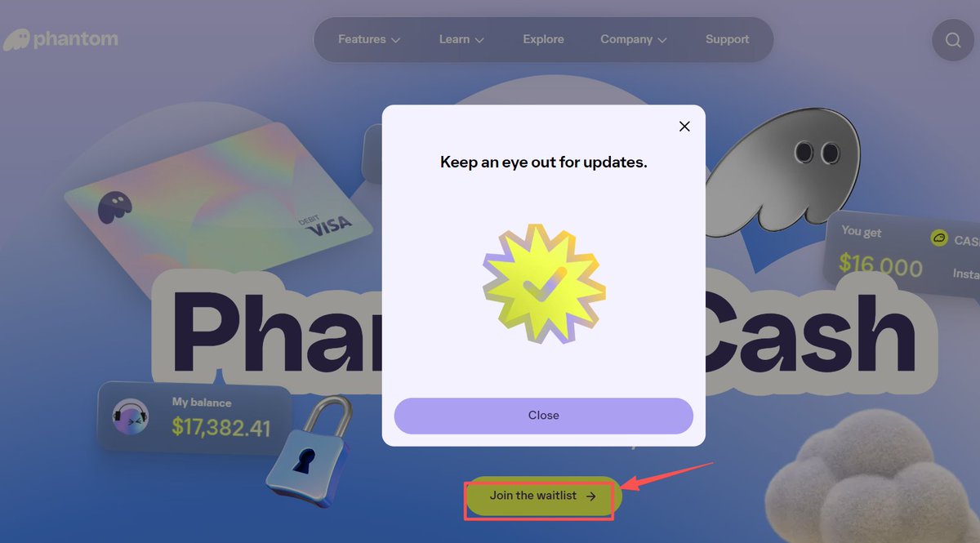Expand the Learn dropdown chevron
Screen dimensions: 980x543
(479, 40)
